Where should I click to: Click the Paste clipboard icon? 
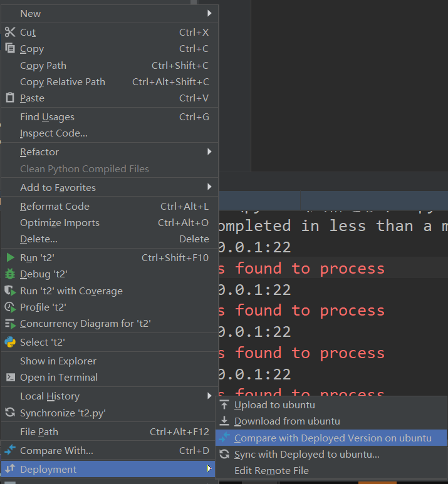click(x=10, y=98)
